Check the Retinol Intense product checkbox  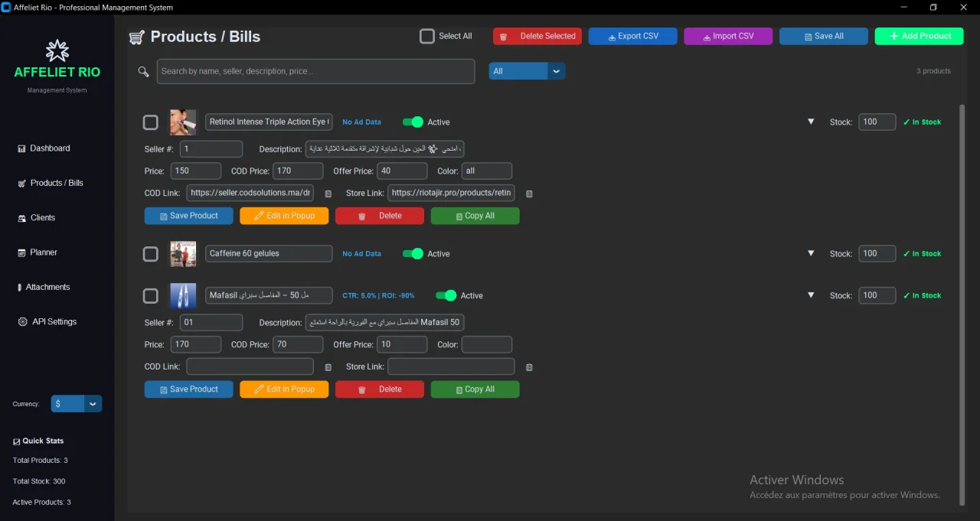(x=151, y=122)
